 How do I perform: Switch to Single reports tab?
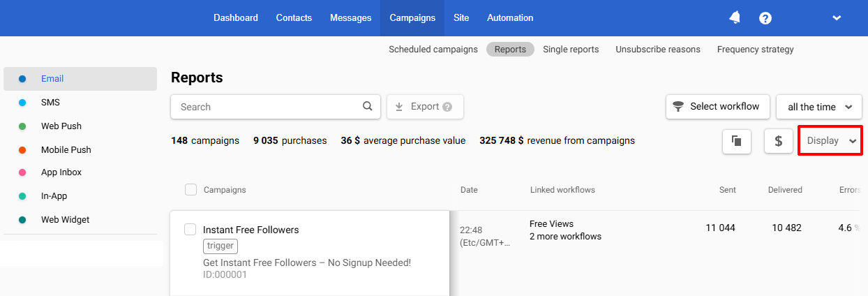(x=571, y=50)
